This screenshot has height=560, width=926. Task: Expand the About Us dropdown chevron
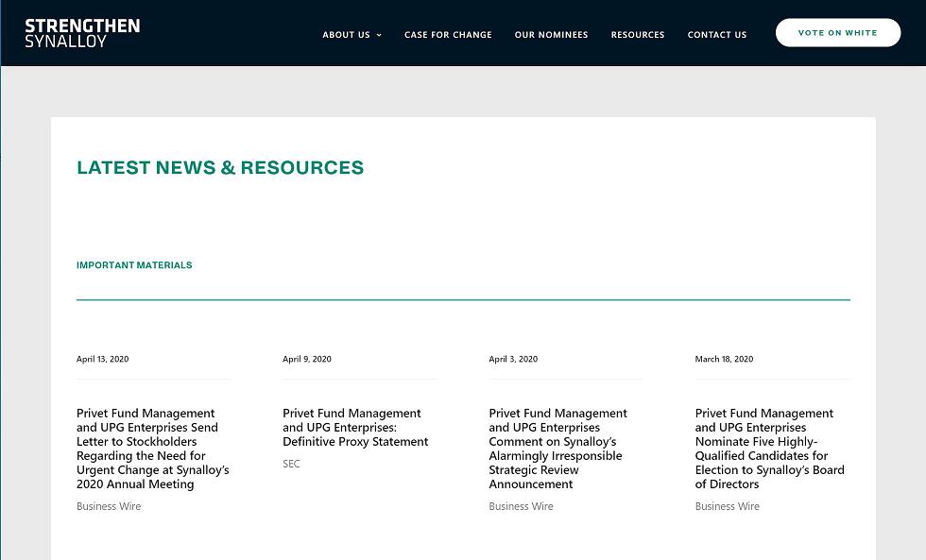tap(379, 35)
